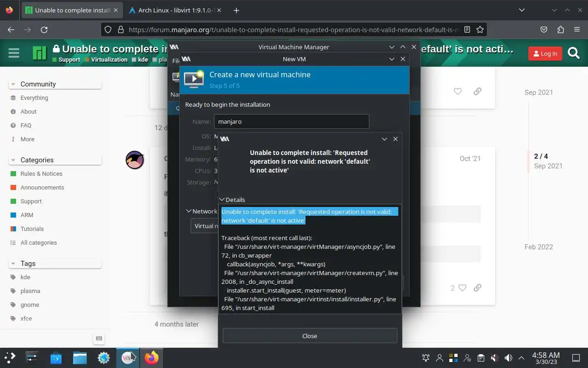Switch to Firefox via taskbar icon
Image resolution: width=588 pixels, height=368 pixels.
coord(151,357)
